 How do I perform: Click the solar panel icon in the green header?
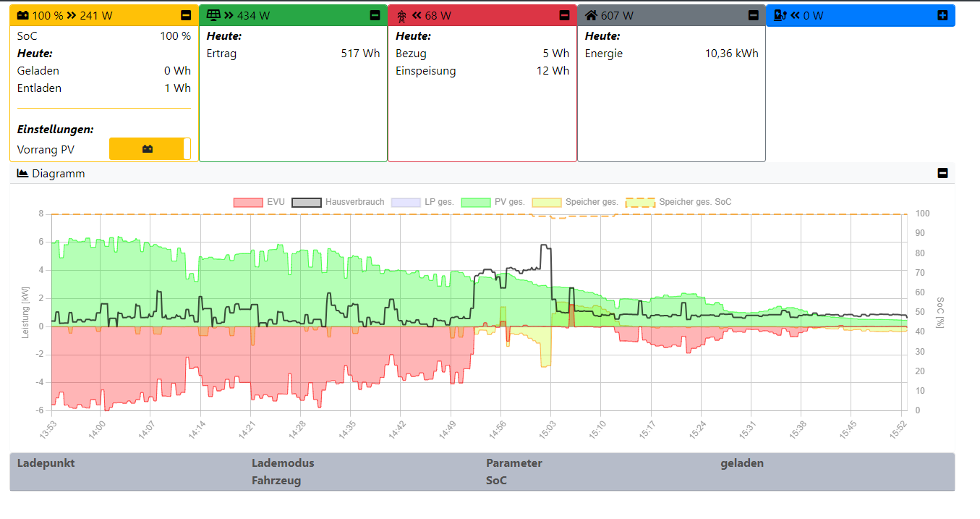click(213, 15)
